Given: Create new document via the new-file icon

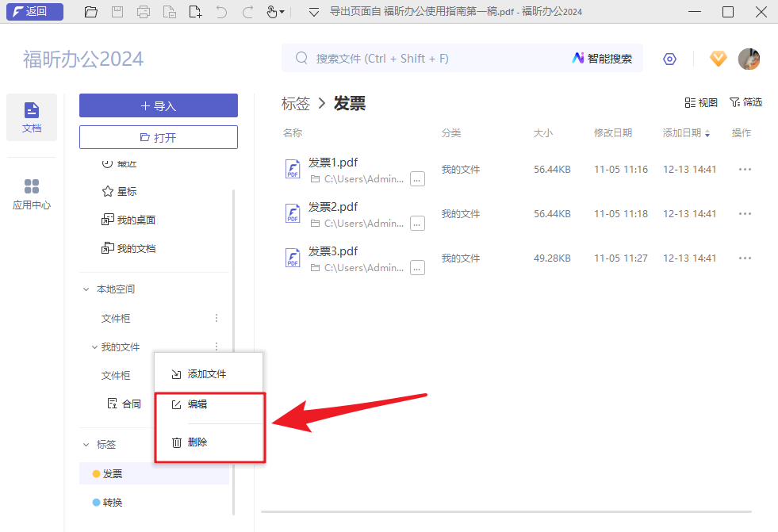Looking at the screenshot, I should [x=195, y=12].
